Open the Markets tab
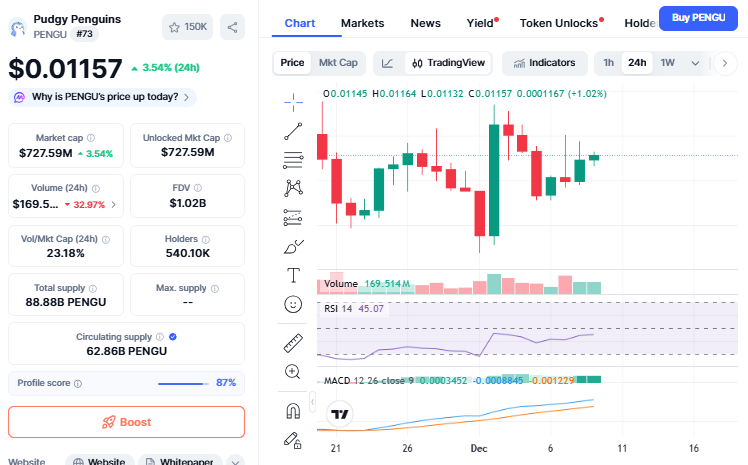This screenshot has width=748, height=465. coord(362,22)
